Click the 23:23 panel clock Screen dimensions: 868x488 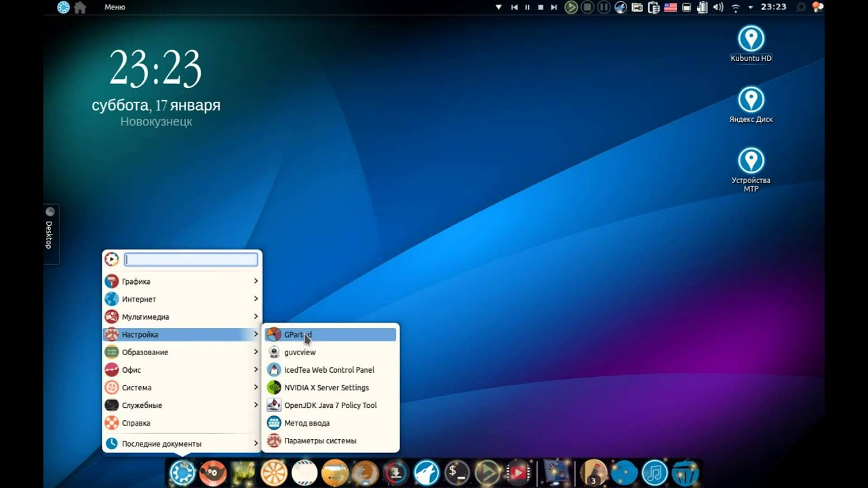click(773, 7)
